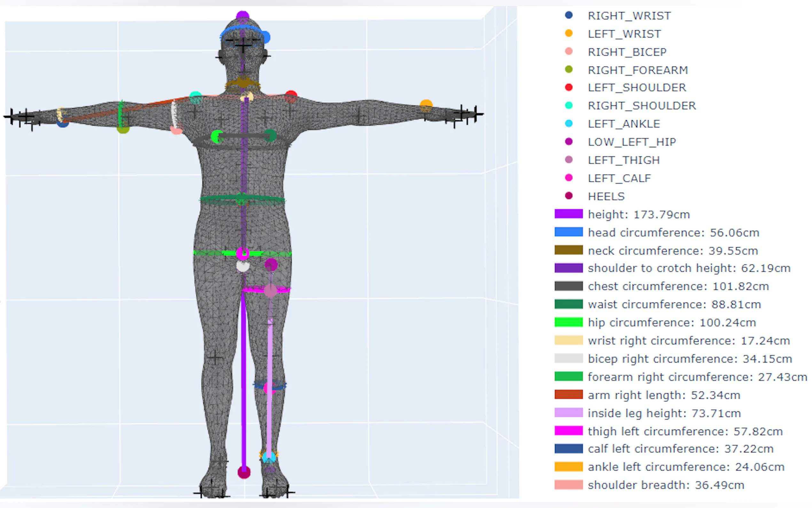
Task: Click the LEFT_ANKLE legend dot icon
Action: (x=568, y=123)
